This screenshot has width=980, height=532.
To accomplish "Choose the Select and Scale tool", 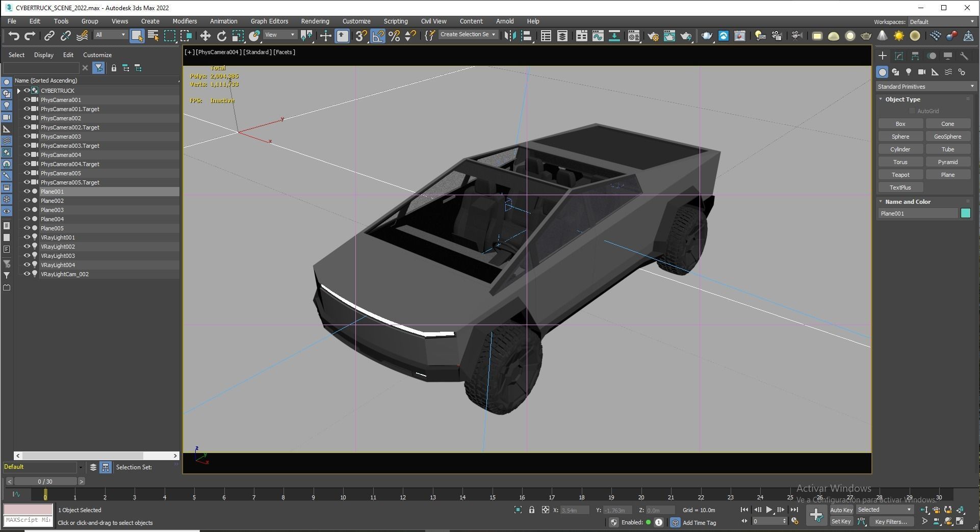I will pyautogui.click(x=238, y=36).
